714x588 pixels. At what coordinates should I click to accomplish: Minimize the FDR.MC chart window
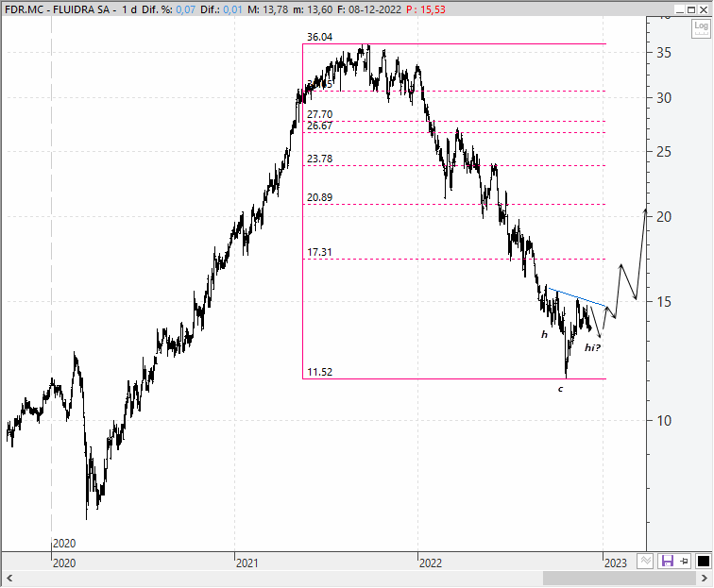click(680, 9)
